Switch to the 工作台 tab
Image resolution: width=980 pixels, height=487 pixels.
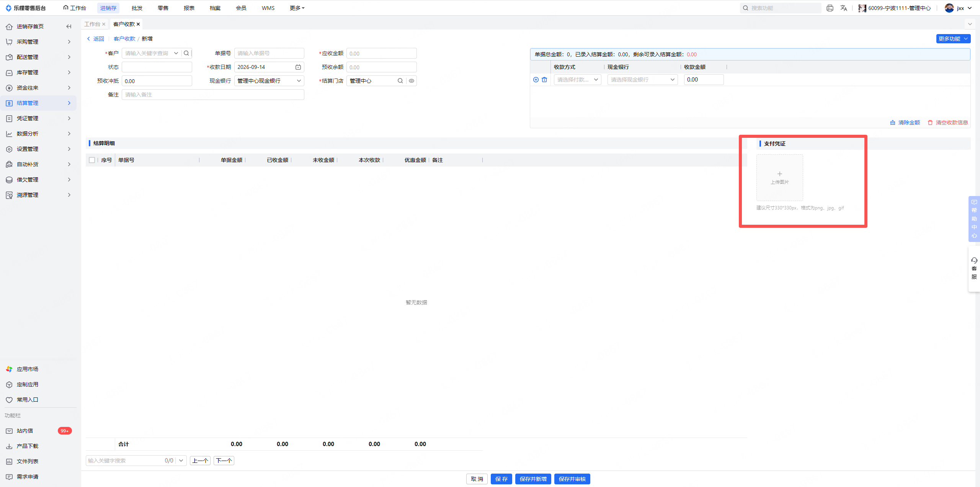point(92,24)
